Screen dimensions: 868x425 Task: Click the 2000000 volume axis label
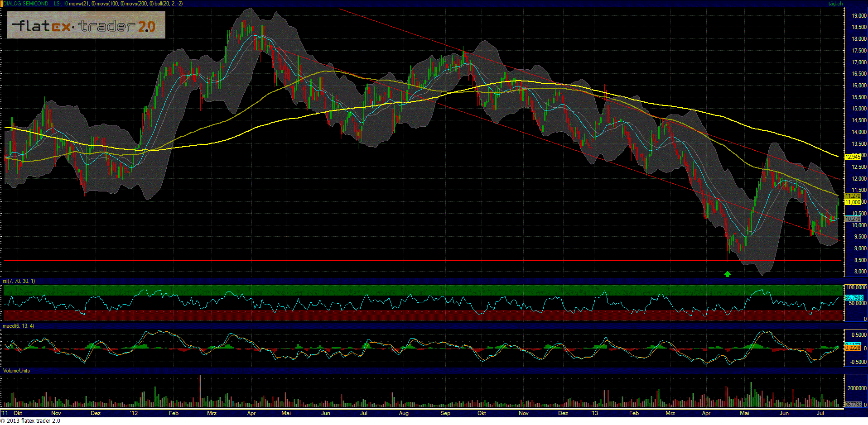click(x=857, y=388)
